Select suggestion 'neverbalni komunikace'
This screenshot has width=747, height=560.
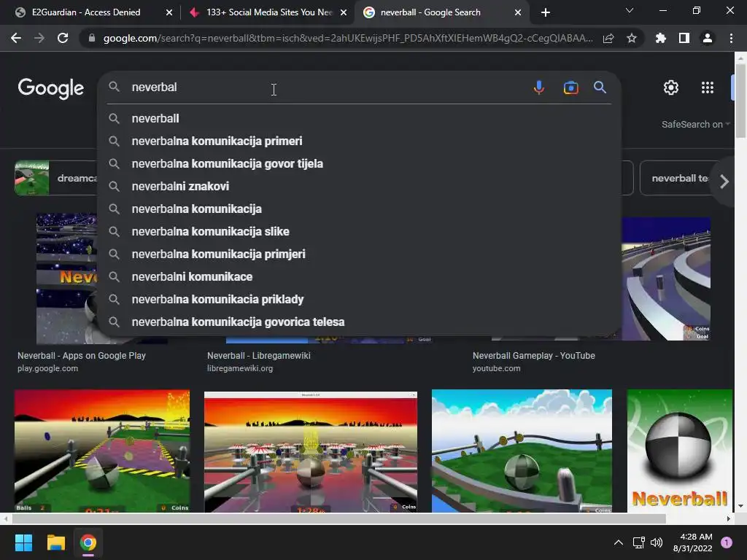point(359,276)
